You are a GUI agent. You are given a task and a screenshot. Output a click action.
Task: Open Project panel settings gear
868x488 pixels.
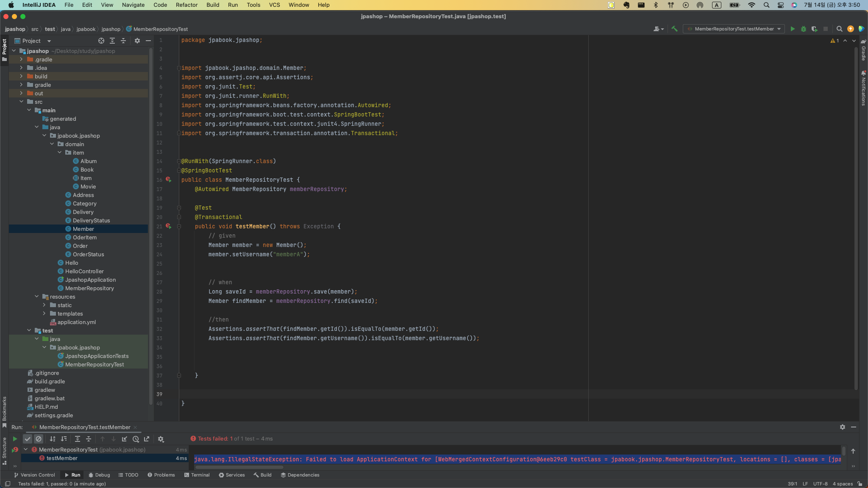[137, 41]
